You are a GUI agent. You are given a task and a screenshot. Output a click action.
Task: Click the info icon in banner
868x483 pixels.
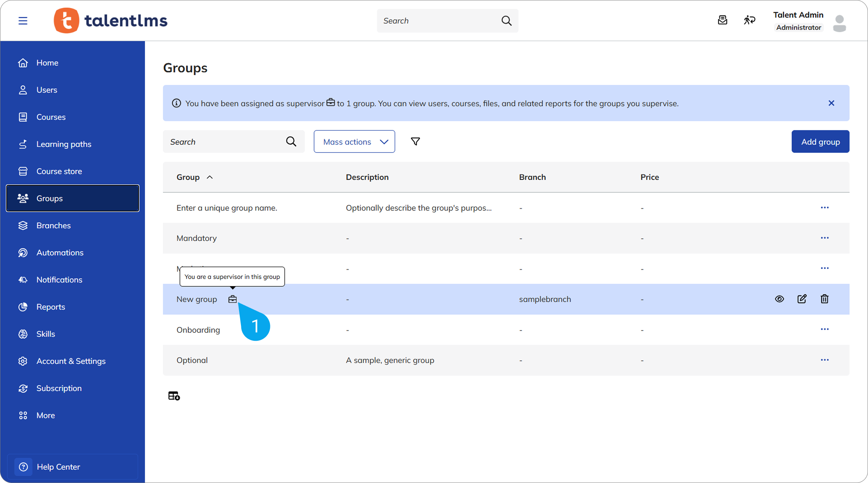(176, 103)
